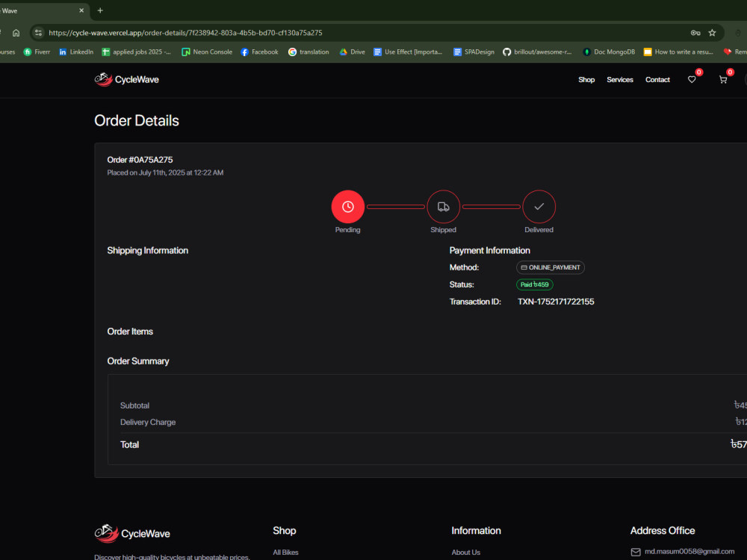
Task: Click the CycleWave logo in the header
Action: tap(127, 80)
